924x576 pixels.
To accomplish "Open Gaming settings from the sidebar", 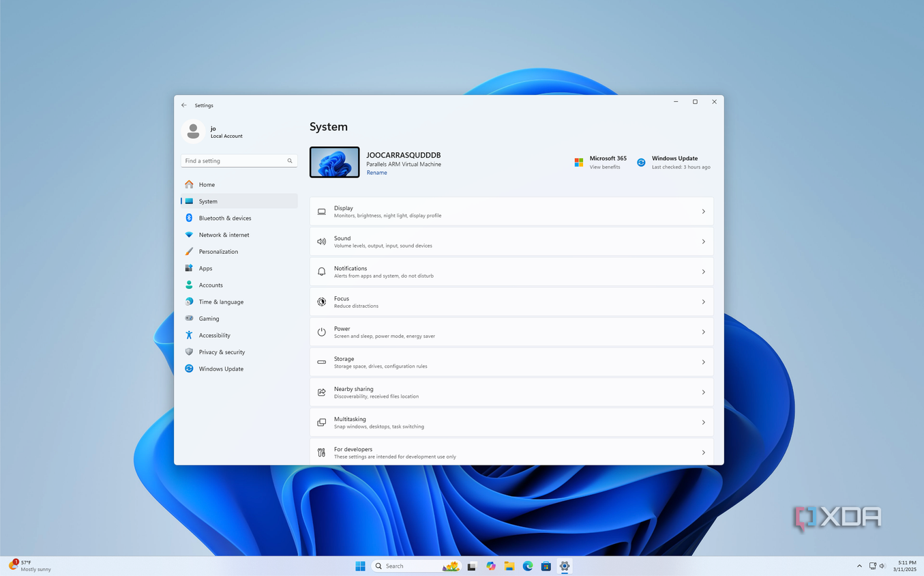I will point(239,318).
